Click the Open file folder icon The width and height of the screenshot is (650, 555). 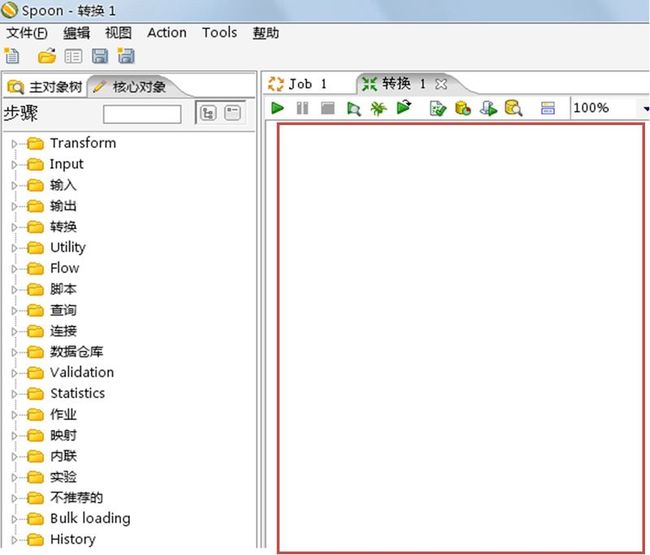tap(47, 56)
